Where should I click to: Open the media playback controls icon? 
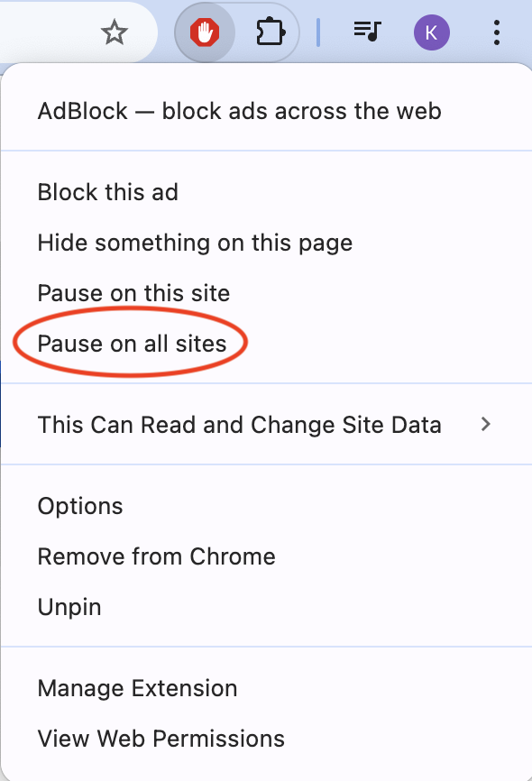click(x=366, y=32)
